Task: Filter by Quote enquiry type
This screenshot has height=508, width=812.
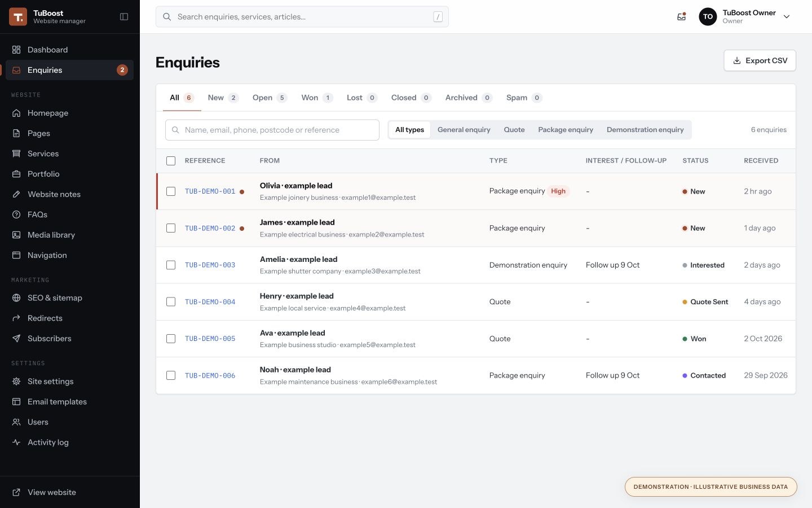Action: 514,130
